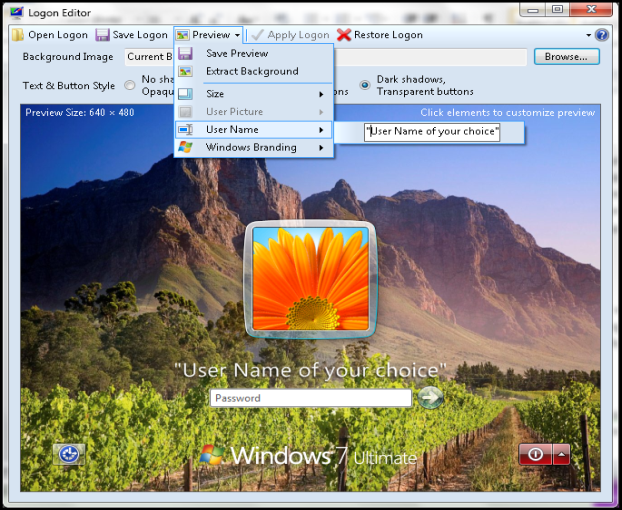Viewport: 622px width, 510px height.
Task: Click the Open Logon folder icon
Action: [17, 35]
